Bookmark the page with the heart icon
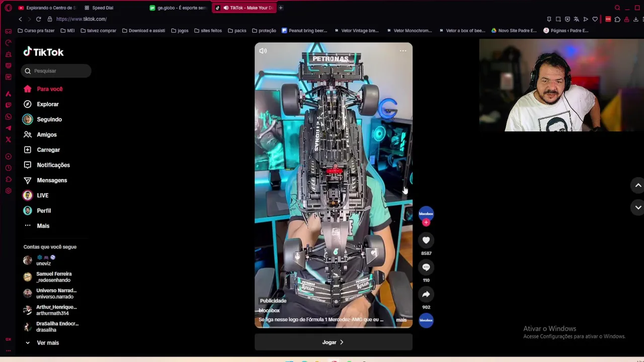This screenshot has width=644, height=362. pos(595,19)
